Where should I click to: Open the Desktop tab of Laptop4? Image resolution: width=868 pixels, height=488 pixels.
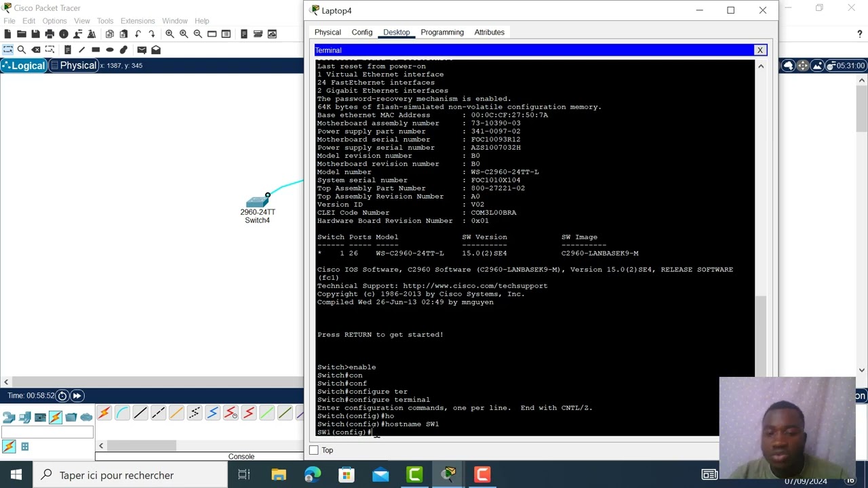click(396, 33)
